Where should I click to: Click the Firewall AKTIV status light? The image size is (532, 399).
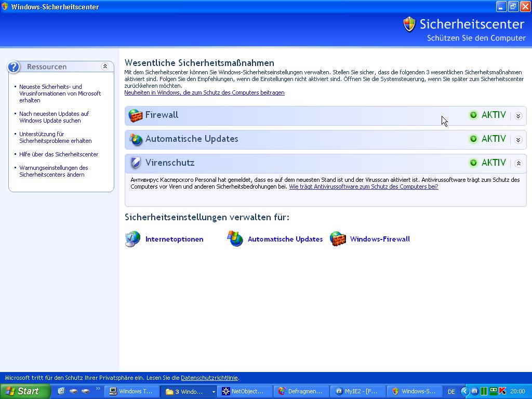[x=473, y=115]
